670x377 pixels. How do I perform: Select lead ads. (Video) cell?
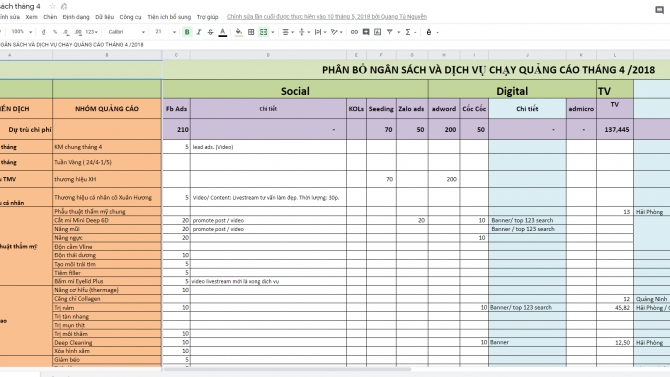click(x=268, y=147)
